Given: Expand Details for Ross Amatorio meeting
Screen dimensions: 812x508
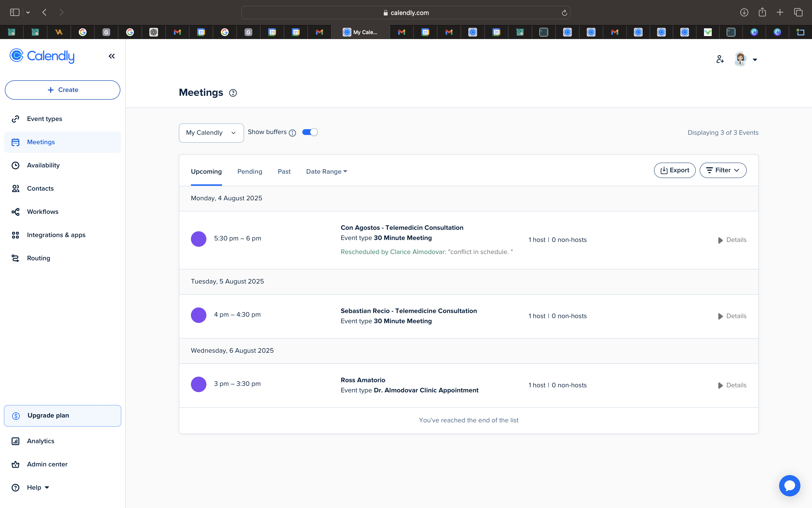Looking at the screenshot, I should pyautogui.click(x=732, y=385).
